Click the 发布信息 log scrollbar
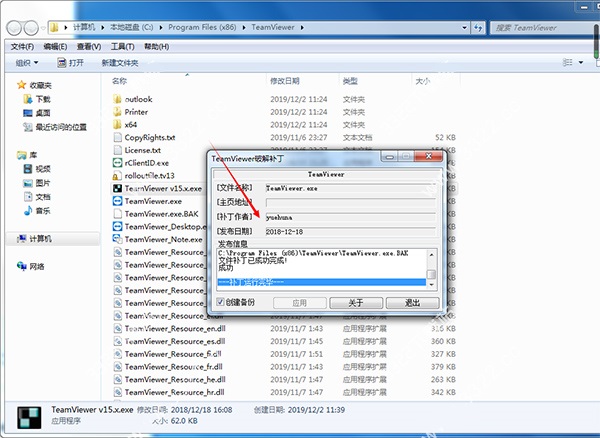The width and height of the screenshot is (600, 438). [x=432, y=267]
